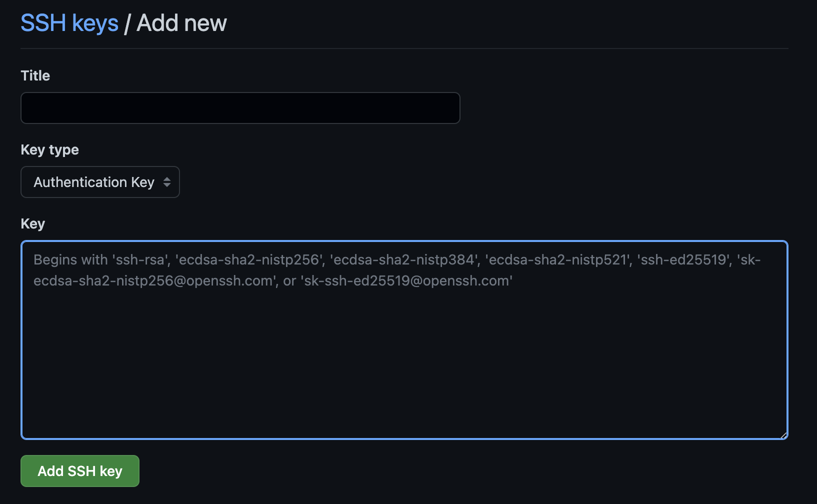Select the Authentication Key dropdown control
The width and height of the screenshot is (817, 504).
point(99,182)
